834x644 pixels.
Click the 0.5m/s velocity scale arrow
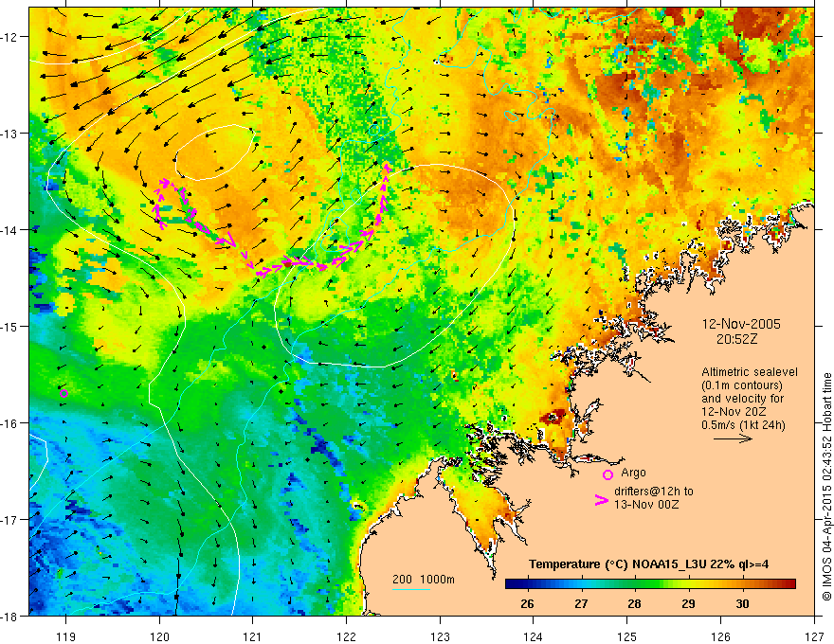(x=733, y=438)
